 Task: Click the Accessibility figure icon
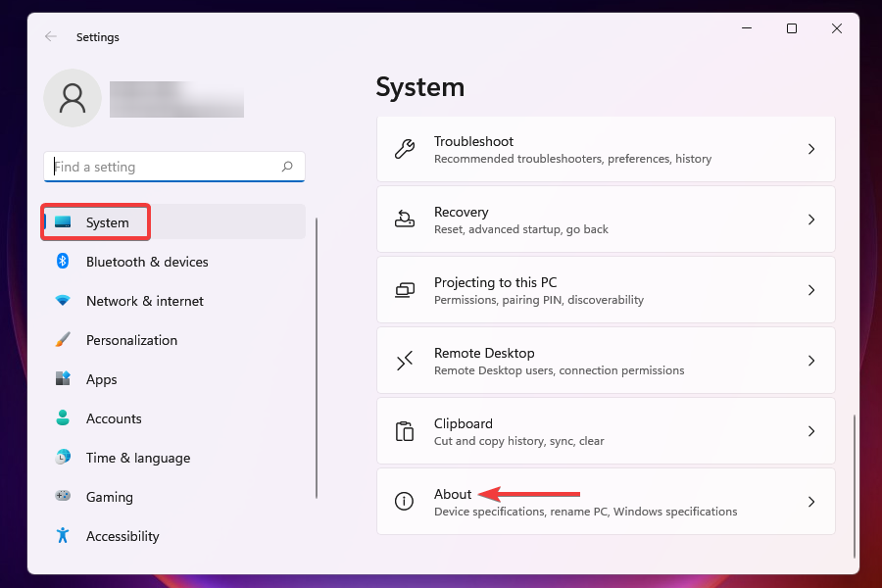[x=63, y=536]
